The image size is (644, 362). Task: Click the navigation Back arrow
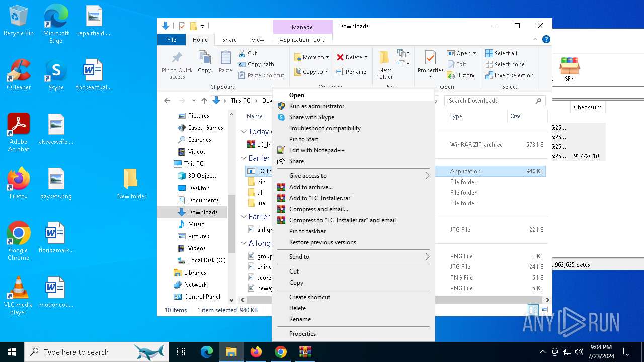click(167, 101)
